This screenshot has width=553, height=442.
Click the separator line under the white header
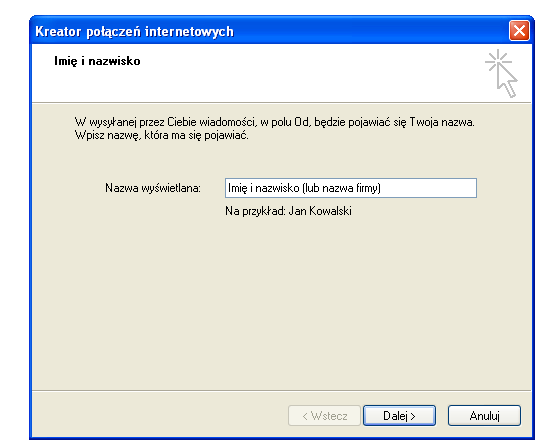point(281,103)
